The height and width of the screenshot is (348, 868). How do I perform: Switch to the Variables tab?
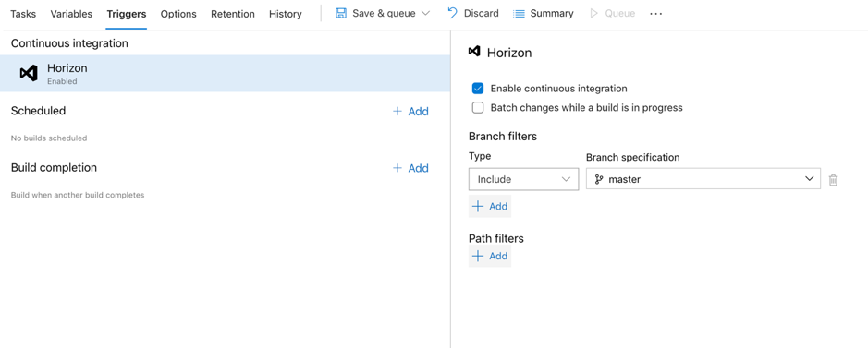71,14
